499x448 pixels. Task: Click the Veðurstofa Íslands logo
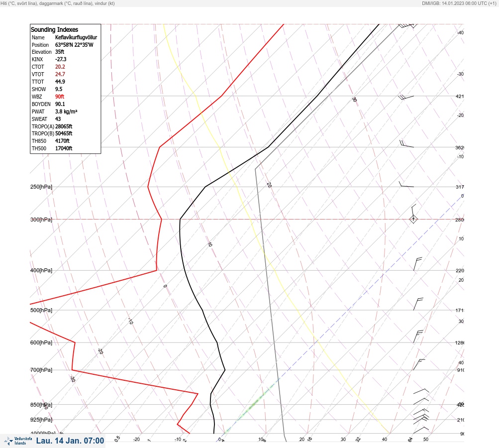pyautogui.click(x=18, y=441)
